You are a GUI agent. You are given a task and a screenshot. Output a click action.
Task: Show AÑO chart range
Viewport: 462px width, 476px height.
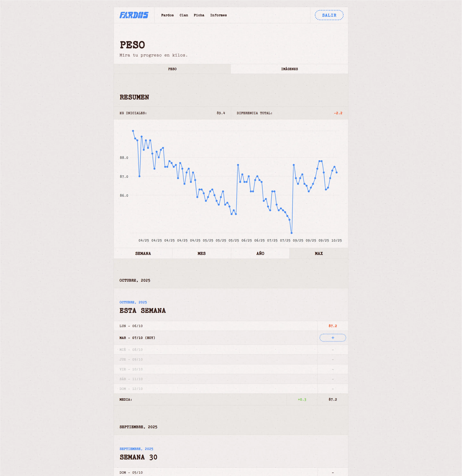tap(260, 253)
